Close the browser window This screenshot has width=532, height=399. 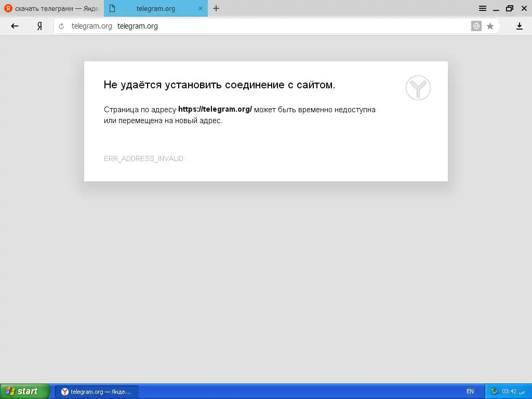pos(524,8)
